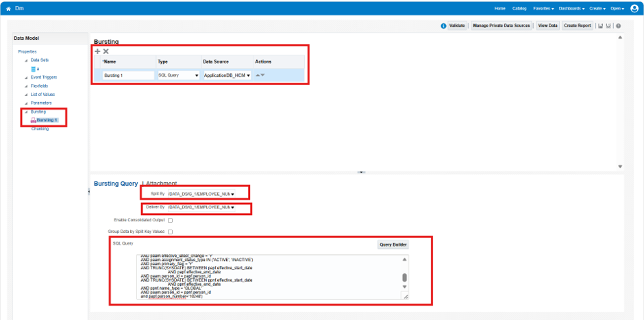Select Event Triggers in Data Model tree
Image resolution: width=644 pixels, height=320 pixels.
(44, 77)
